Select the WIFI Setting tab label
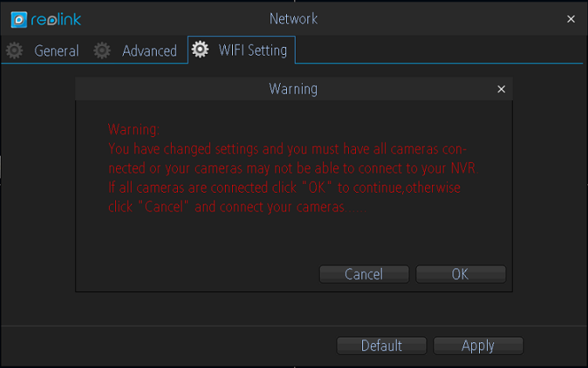The image size is (588, 368). (x=252, y=50)
